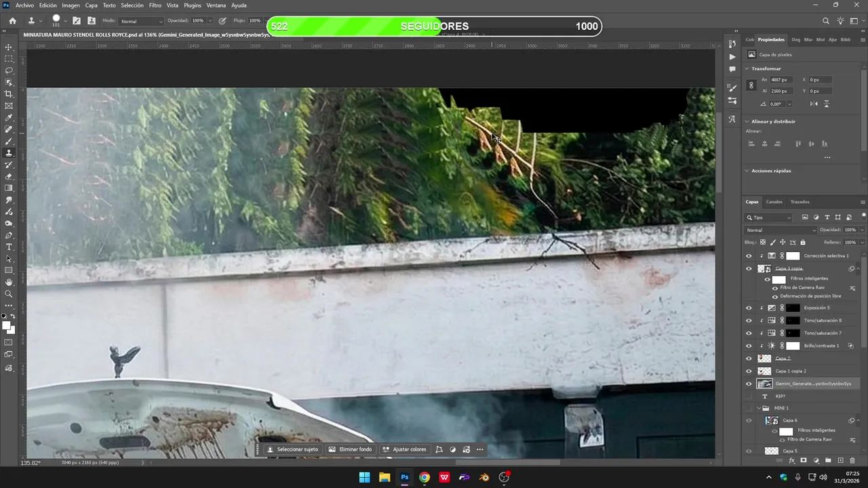Add layer style fx button
Viewport: 868px width, 488px height.
(x=791, y=461)
